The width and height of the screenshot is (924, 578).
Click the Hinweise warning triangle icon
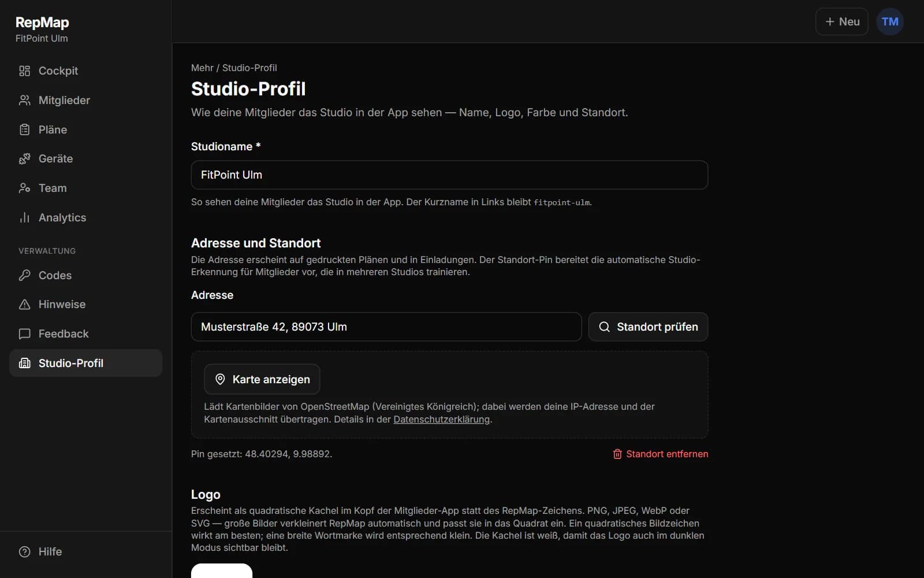(24, 304)
